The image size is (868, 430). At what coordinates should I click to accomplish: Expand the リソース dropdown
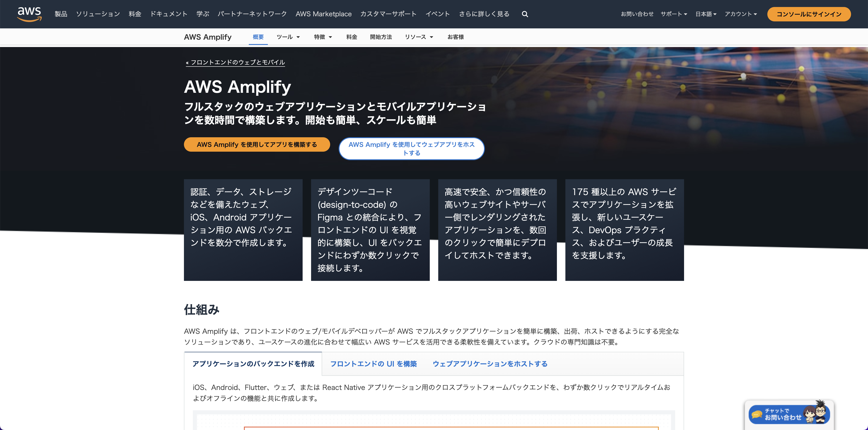(419, 37)
